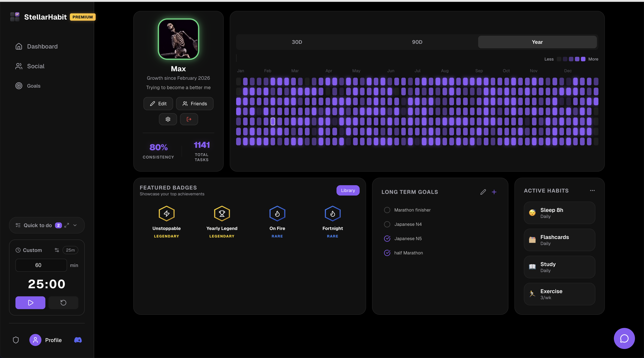The height and width of the screenshot is (358, 644).
Task: Open the Goals section
Action: (34, 86)
